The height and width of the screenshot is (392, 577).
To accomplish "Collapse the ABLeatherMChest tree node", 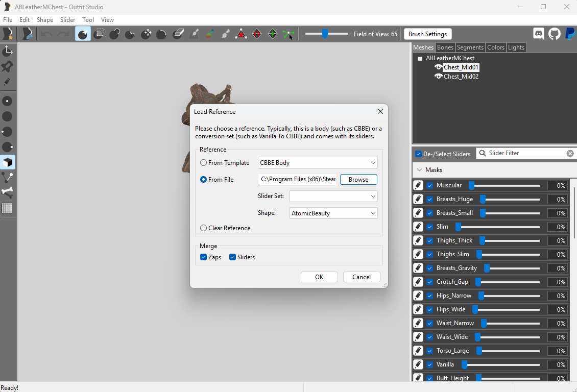I will click(420, 59).
